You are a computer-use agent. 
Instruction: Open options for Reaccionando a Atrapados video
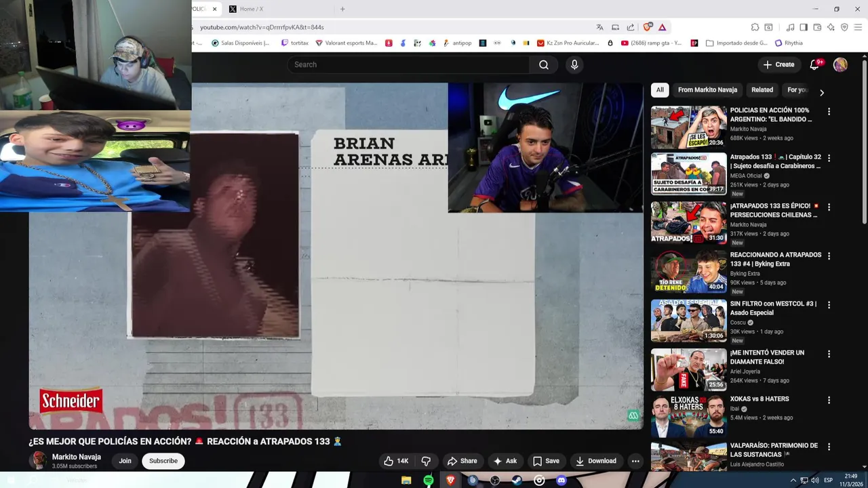[829, 256]
